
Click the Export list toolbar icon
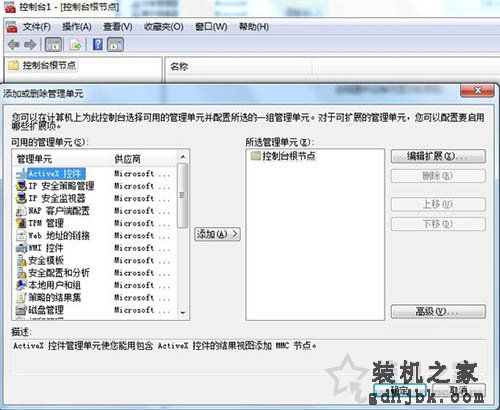click(75, 44)
